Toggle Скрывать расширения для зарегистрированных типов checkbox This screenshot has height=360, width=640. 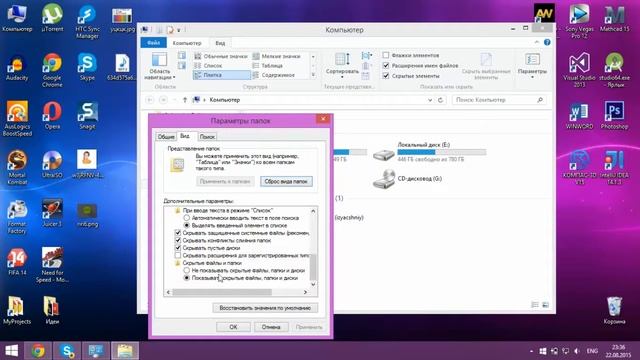178,256
